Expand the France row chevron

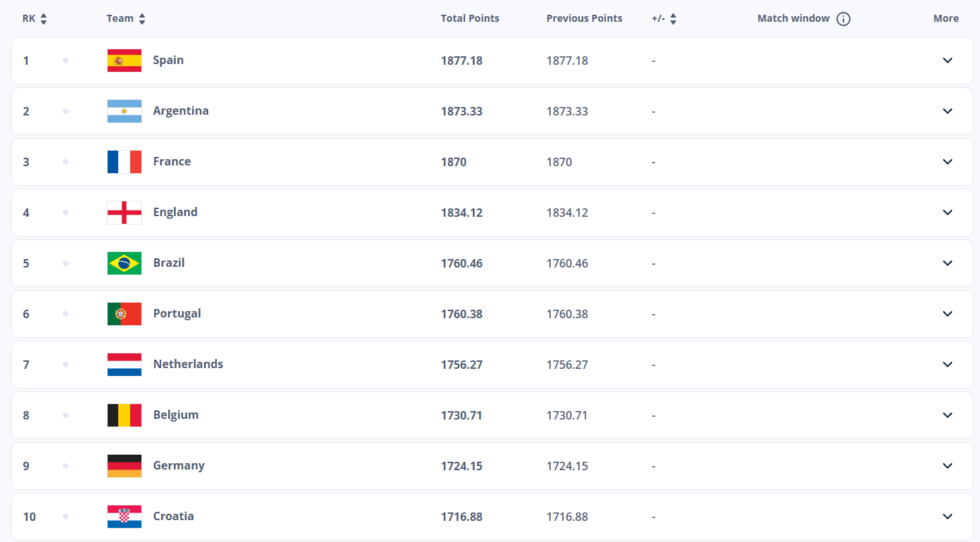click(947, 162)
